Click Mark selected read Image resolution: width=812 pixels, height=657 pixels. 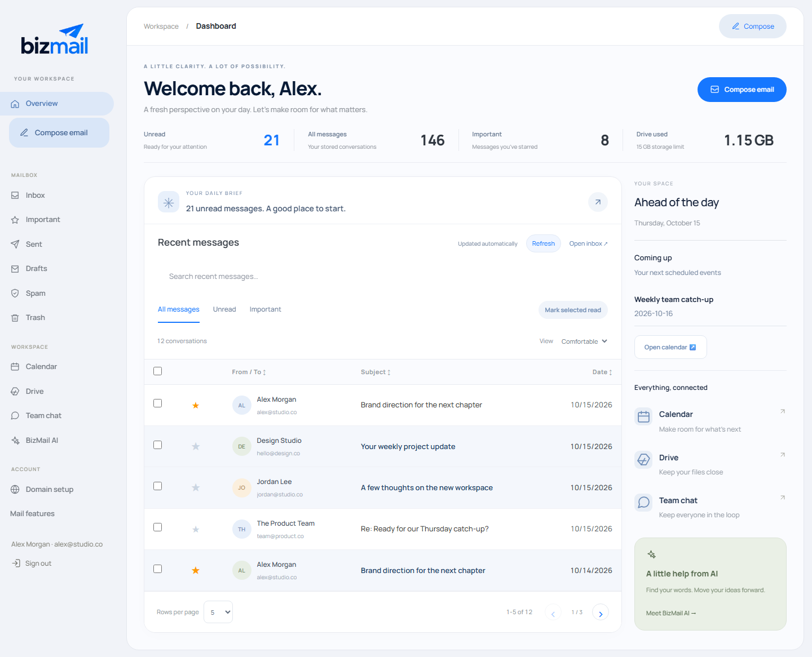(x=573, y=310)
